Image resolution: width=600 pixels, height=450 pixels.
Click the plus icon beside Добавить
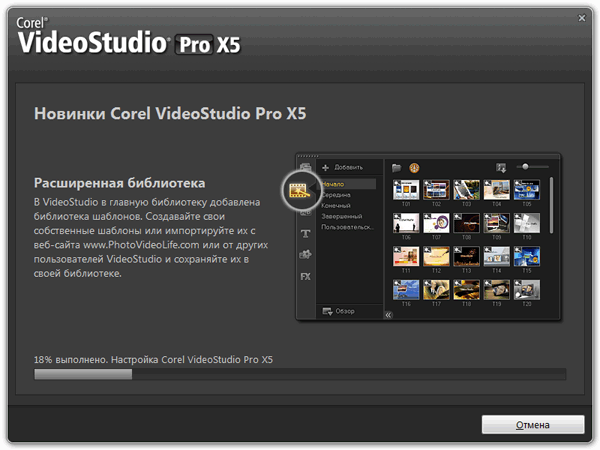coord(325,168)
